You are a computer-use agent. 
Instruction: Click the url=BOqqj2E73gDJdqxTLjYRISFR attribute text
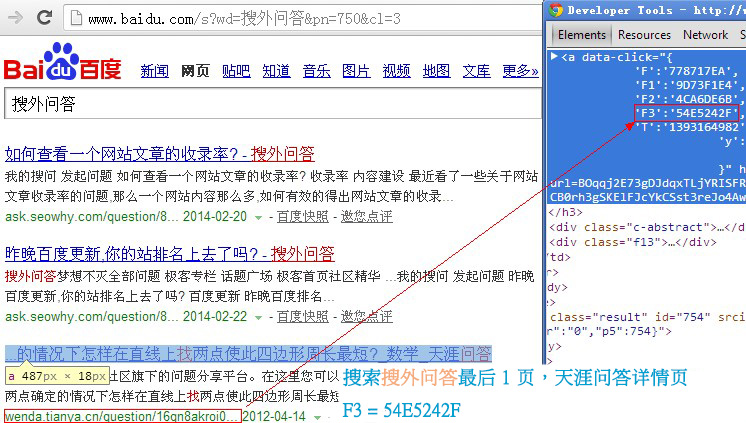point(648,183)
